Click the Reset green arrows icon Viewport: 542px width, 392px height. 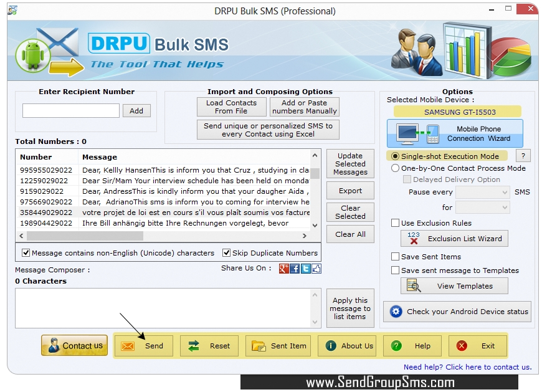194,346
